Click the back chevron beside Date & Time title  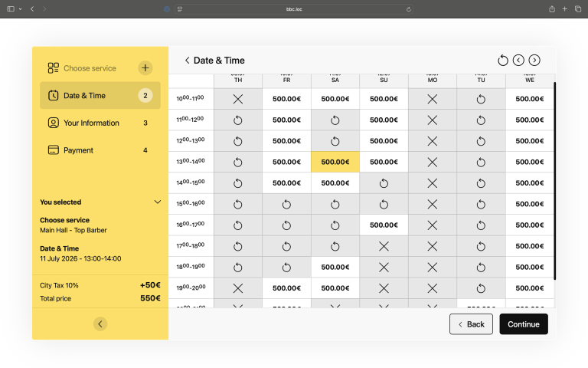[x=187, y=60]
